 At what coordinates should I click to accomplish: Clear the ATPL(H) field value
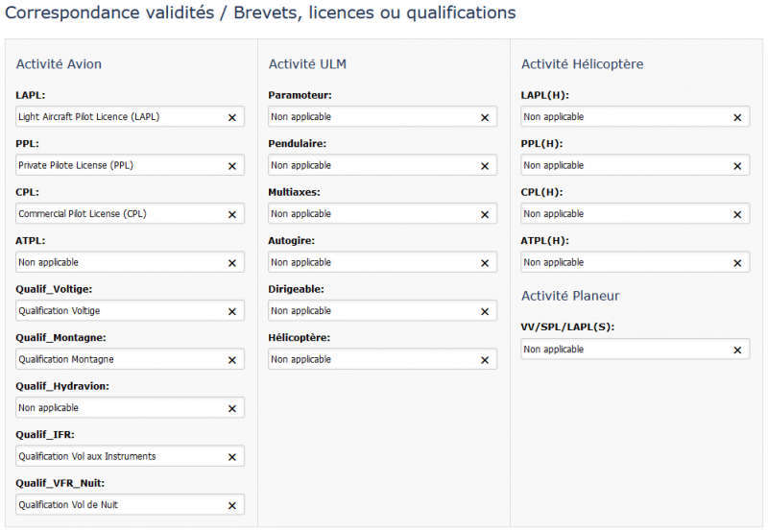click(x=737, y=263)
